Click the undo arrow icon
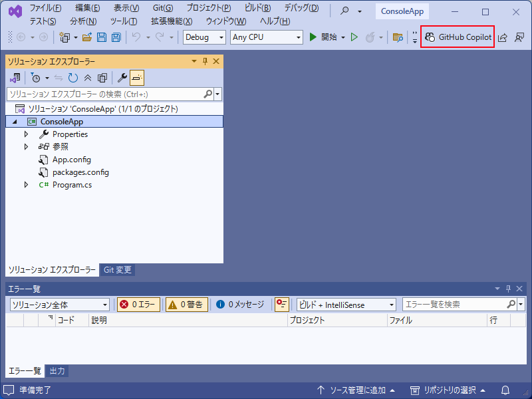 (136, 37)
